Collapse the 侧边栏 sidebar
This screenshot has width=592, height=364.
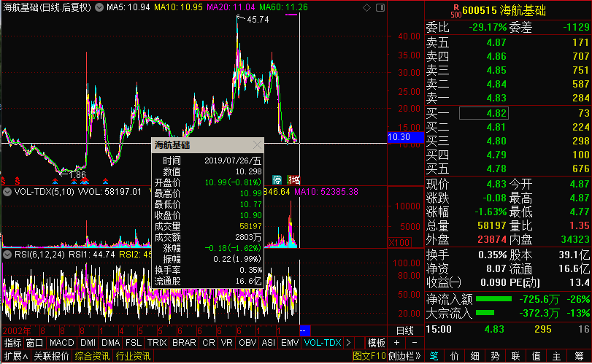pyautogui.click(x=404, y=356)
